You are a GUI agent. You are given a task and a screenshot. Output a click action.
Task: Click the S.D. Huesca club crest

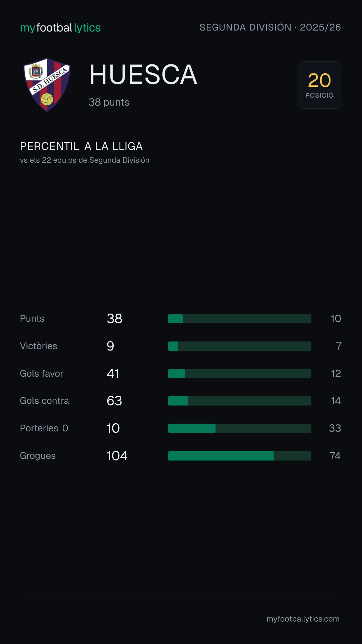[x=47, y=85]
